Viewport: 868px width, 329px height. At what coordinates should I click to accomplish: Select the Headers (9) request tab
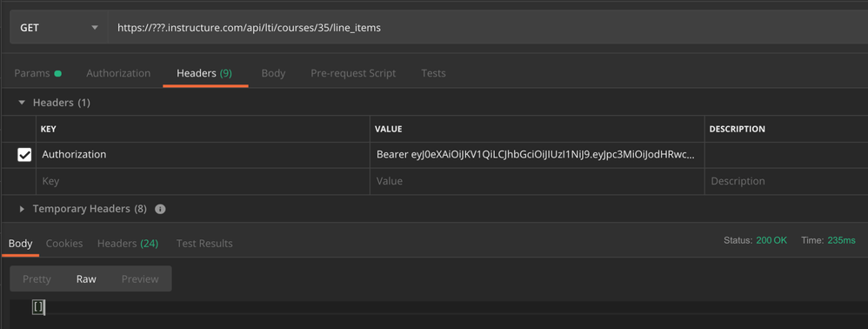click(204, 73)
